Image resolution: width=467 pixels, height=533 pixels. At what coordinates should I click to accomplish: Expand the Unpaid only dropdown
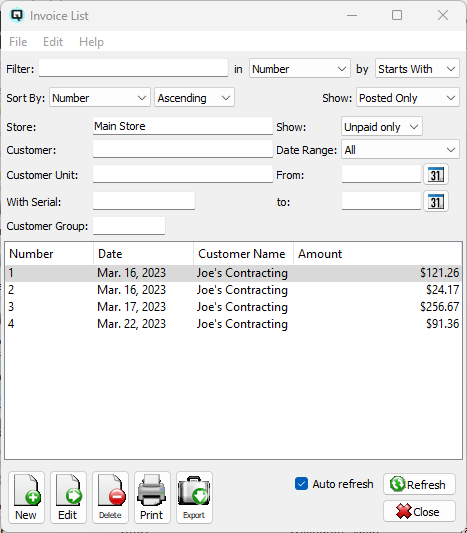tap(382, 127)
